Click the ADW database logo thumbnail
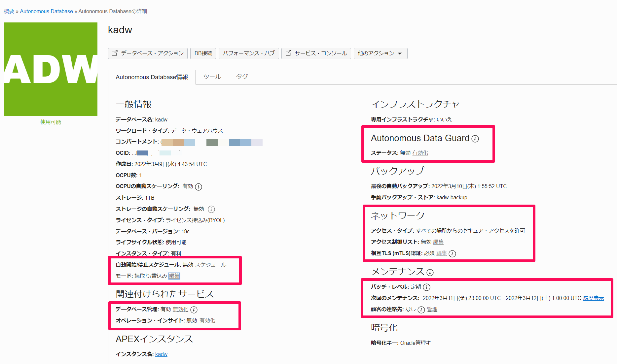Viewport: 617px width, 364px height. (51, 69)
